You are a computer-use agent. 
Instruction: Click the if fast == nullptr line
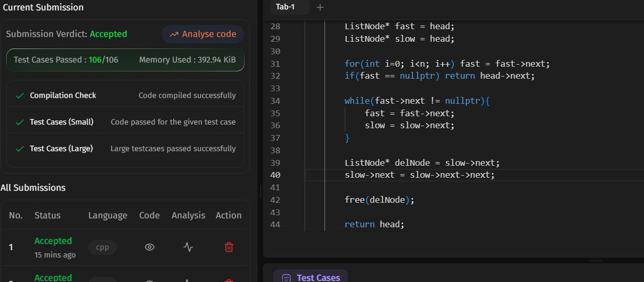(x=440, y=76)
